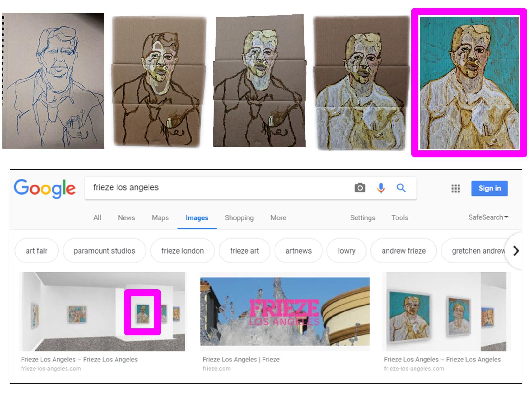This screenshot has height=396, width=532.
Task: Click the third cardboard portrait with pale hair
Action: [x=260, y=81]
